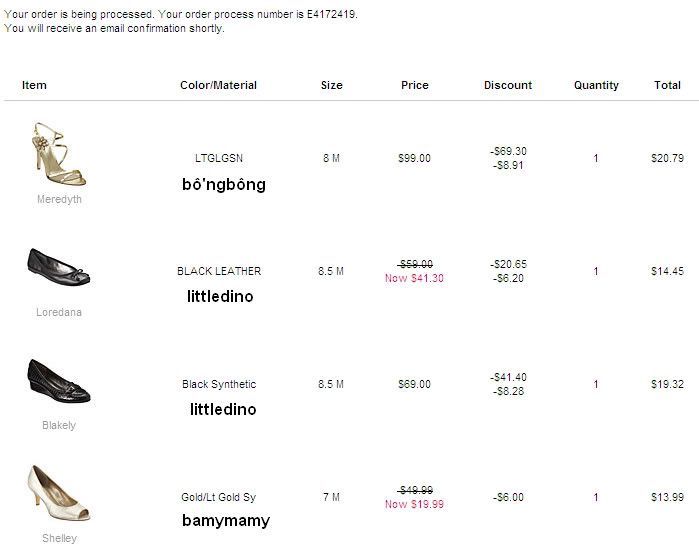Click the $20.79 total for Meredyth
Image resolution: width=699 pixels, height=558 pixels.
[667, 158]
